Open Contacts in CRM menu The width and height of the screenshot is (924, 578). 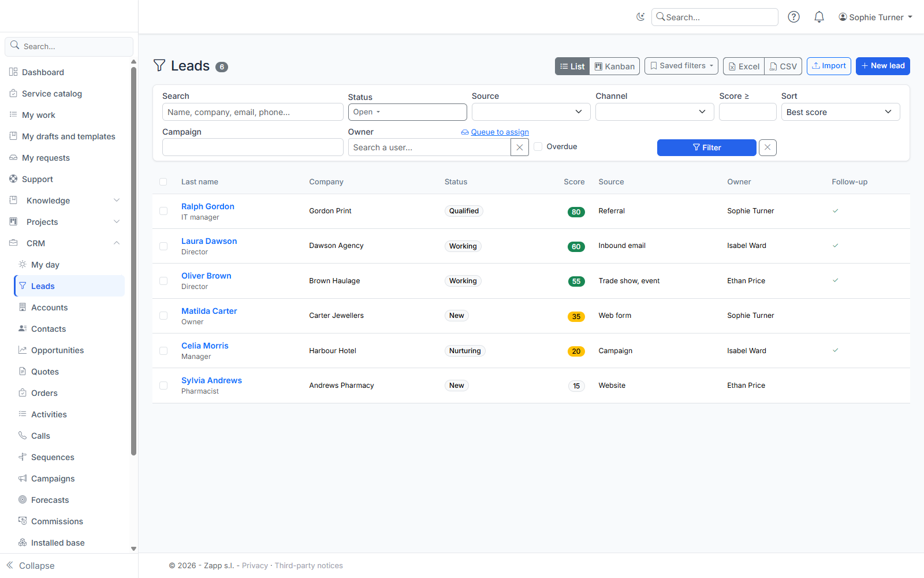coord(69,329)
